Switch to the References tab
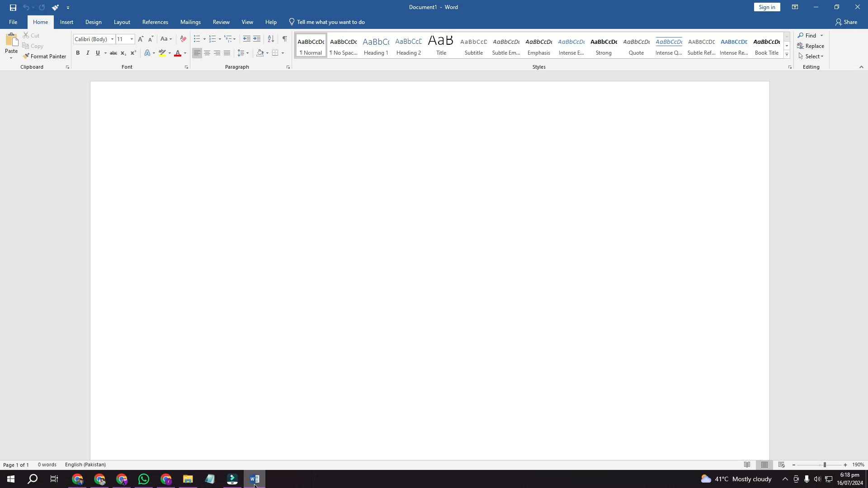Image resolution: width=868 pixels, height=488 pixels. [x=155, y=22]
